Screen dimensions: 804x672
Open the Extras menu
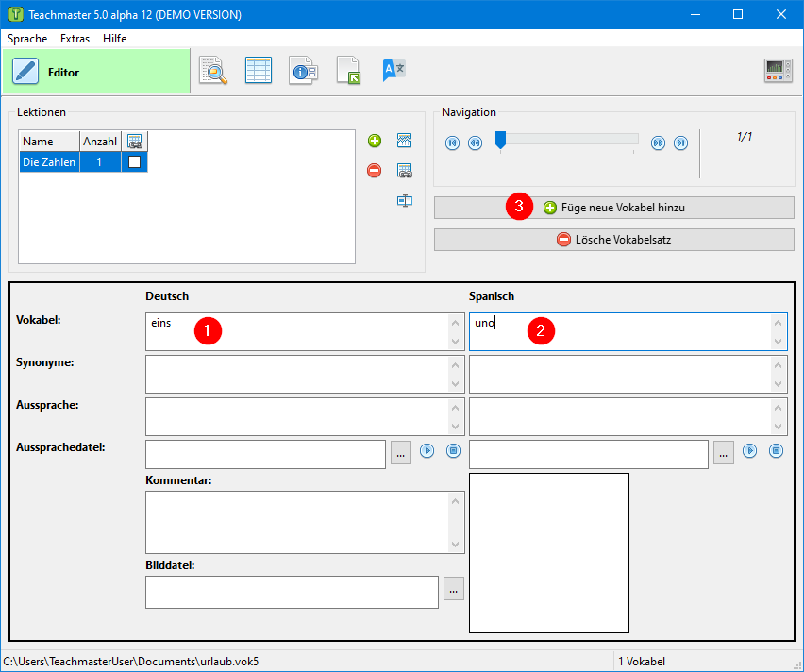[75, 39]
